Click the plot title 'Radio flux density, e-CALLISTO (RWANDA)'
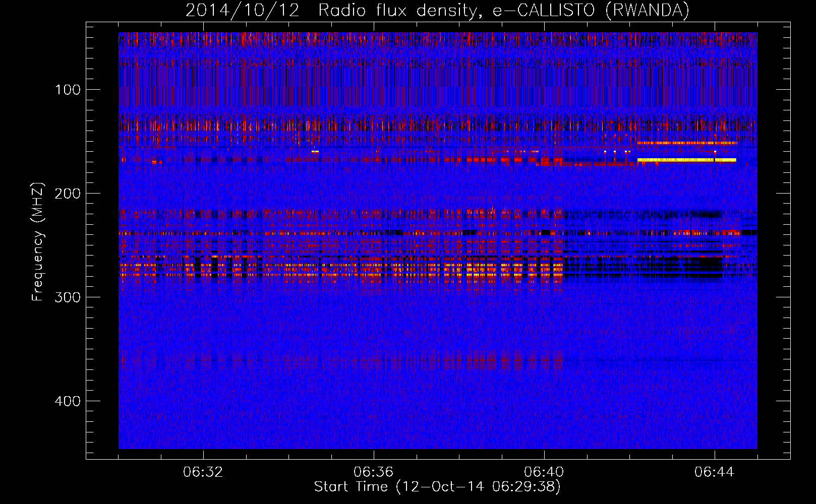Screen dimensions: 816x504 (x=504, y=11)
